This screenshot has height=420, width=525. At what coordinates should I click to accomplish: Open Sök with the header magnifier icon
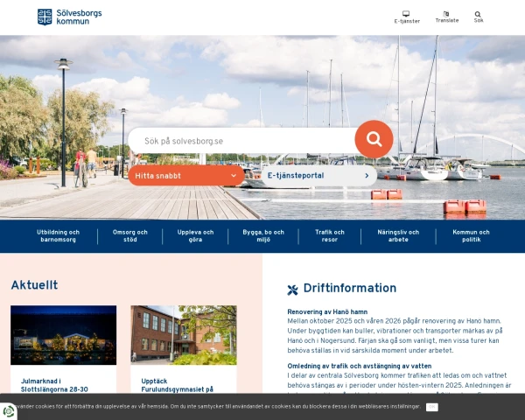click(x=478, y=14)
